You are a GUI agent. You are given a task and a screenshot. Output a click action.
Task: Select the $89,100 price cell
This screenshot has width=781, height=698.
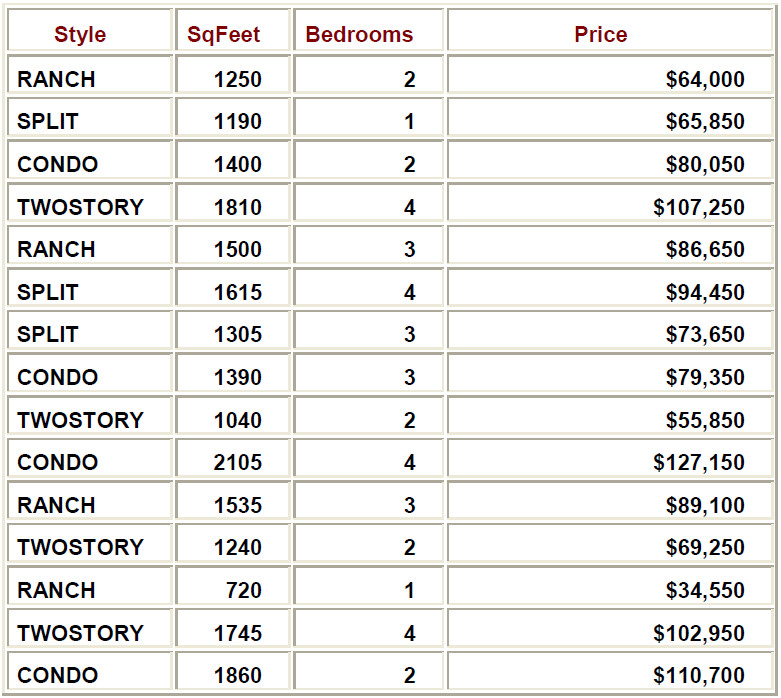point(705,505)
